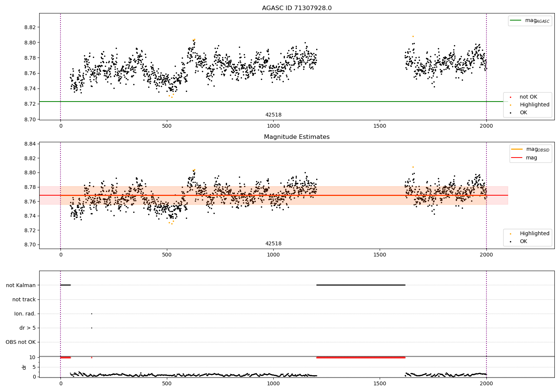This screenshot has height=392, width=560.
Task: Click the 'not Kalman' y-axis label
Action: (21, 285)
